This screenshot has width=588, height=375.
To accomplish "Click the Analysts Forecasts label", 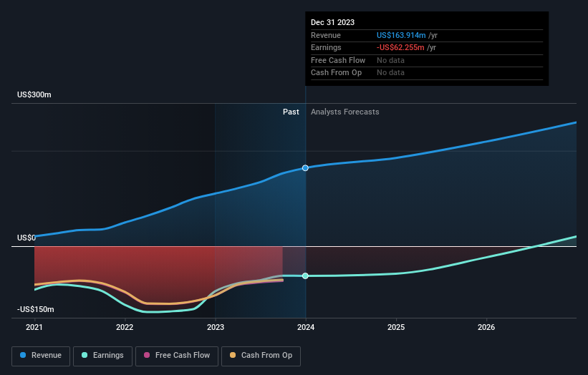I will click(x=345, y=112).
